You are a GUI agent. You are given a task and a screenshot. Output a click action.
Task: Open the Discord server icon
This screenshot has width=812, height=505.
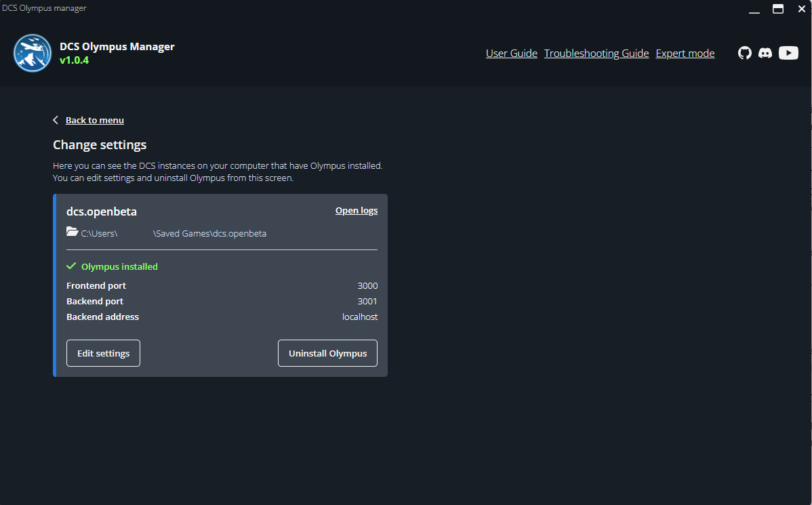point(765,53)
